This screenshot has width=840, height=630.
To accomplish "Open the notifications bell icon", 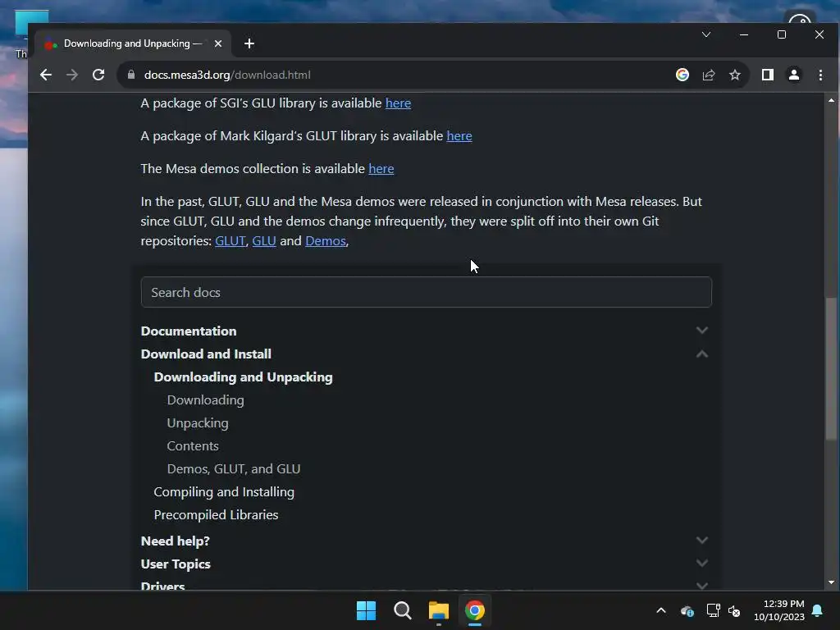I will 818,610.
